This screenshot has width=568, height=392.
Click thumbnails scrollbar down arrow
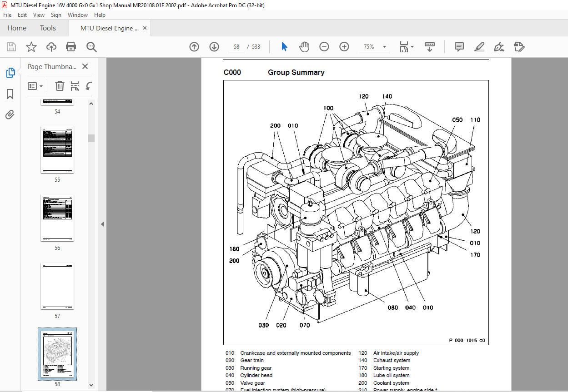coord(91,385)
